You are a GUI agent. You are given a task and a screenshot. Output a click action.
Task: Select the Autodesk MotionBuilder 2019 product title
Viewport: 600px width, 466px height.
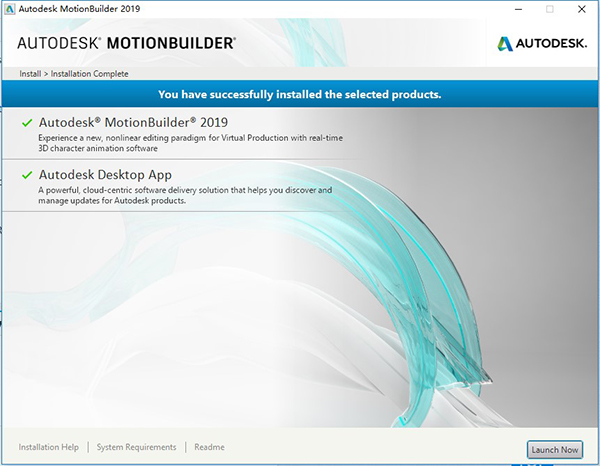click(x=133, y=122)
